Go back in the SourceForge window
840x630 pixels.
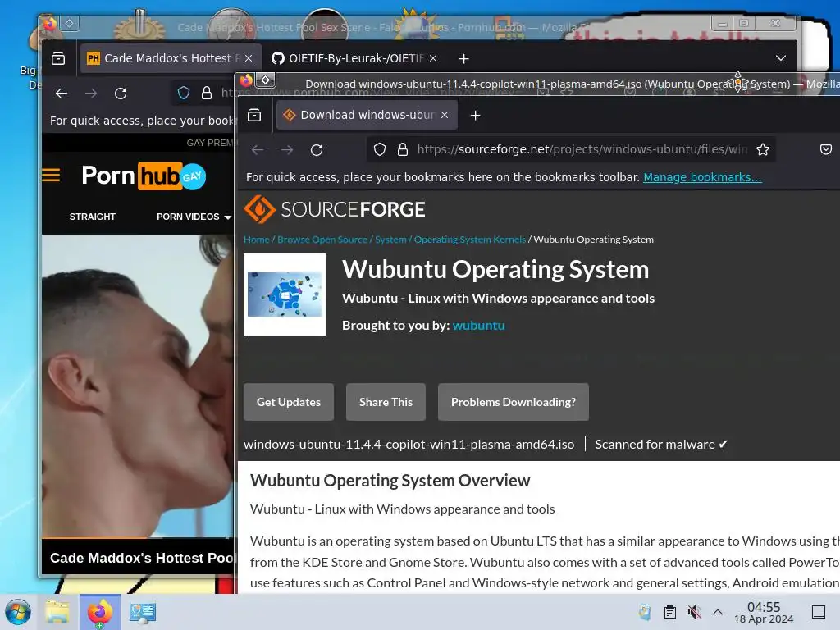(x=258, y=150)
